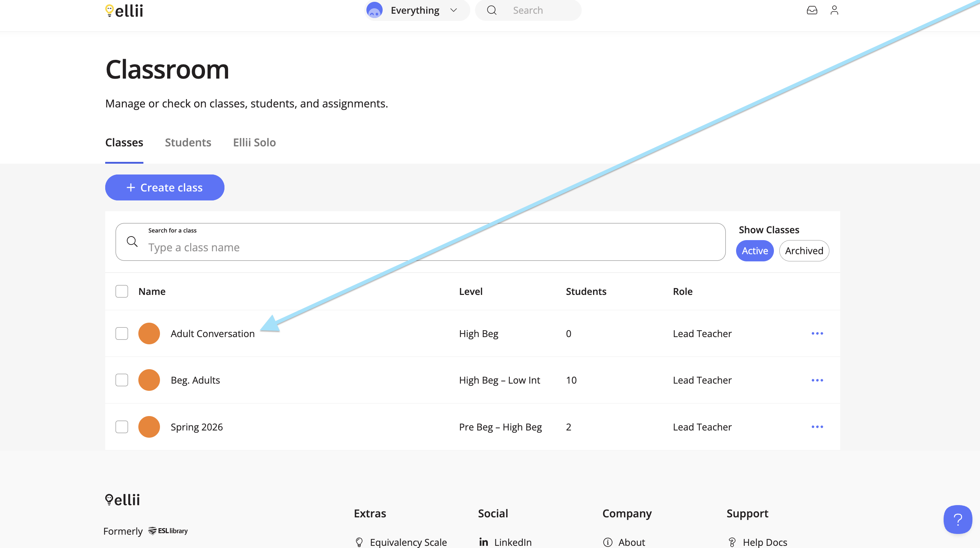Open the user profile icon
This screenshot has height=548, width=980.
834,10
